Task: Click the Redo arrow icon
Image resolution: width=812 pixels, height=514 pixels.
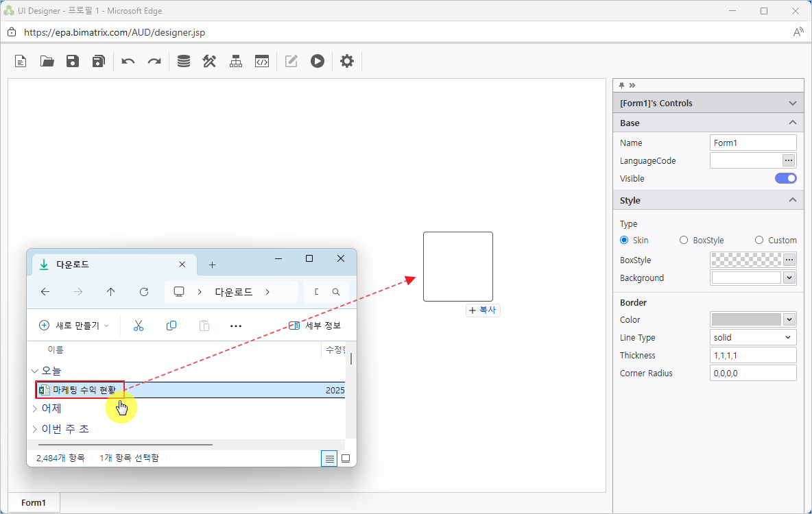Action: pyautogui.click(x=154, y=61)
